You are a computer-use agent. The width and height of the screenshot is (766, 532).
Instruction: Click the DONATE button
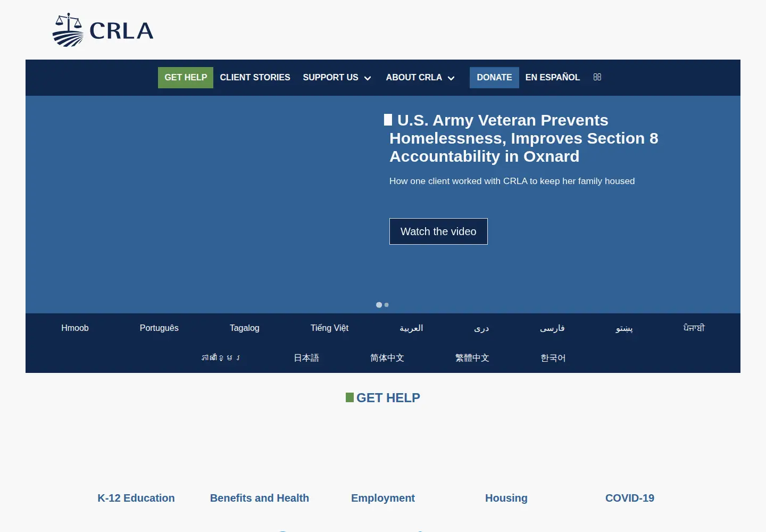point(494,78)
